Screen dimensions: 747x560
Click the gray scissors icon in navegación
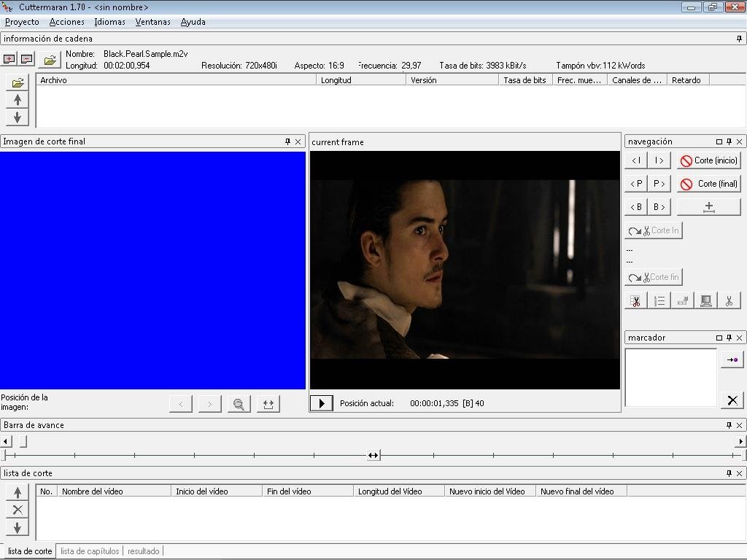(729, 301)
